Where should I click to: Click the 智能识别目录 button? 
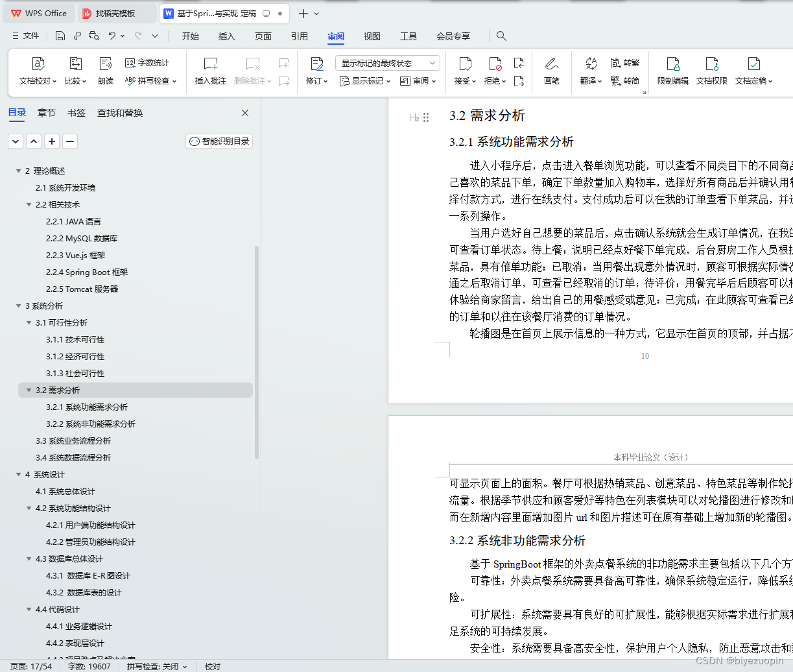point(219,141)
